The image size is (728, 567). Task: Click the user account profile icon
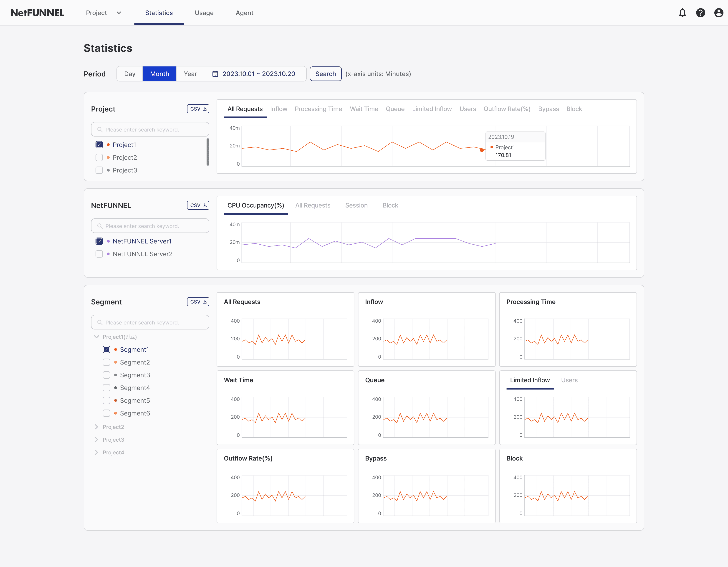pyautogui.click(x=718, y=13)
